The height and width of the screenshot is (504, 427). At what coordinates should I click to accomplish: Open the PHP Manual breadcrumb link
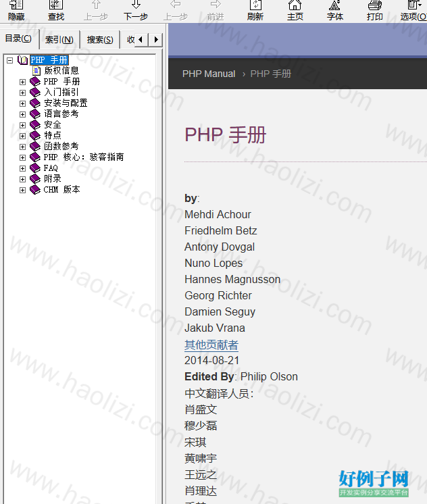pos(209,74)
